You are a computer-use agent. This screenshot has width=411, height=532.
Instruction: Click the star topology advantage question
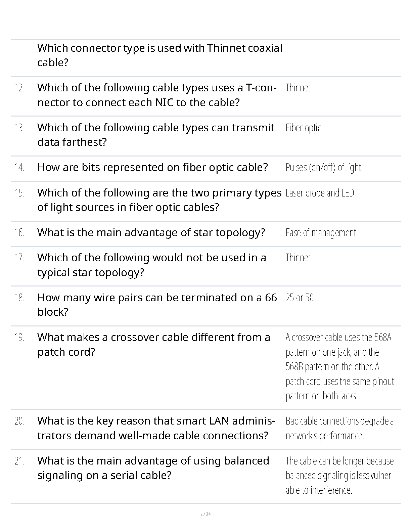(x=151, y=232)
